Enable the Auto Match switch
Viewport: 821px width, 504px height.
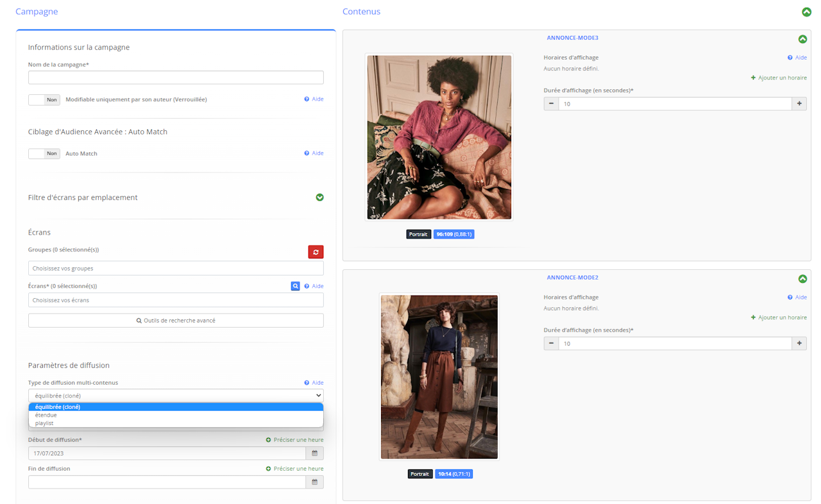[x=44, y=154]
